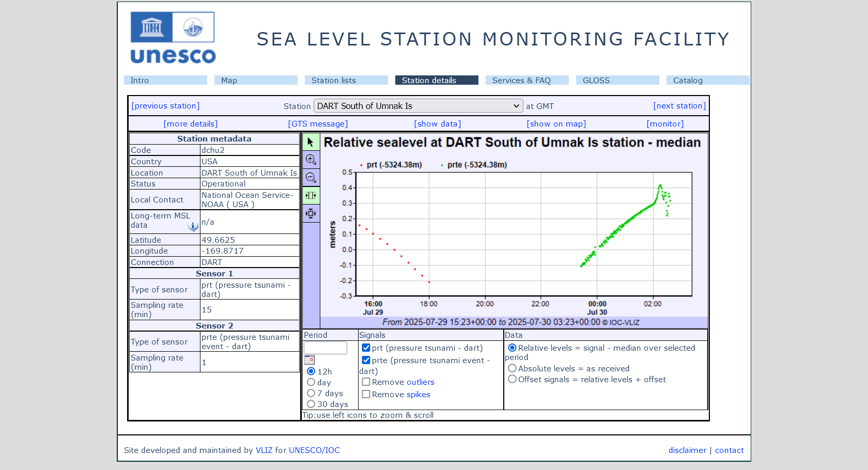Focus the Period date input field
Viewport: 868px width, 470px height.
click(x=326, y=348)
